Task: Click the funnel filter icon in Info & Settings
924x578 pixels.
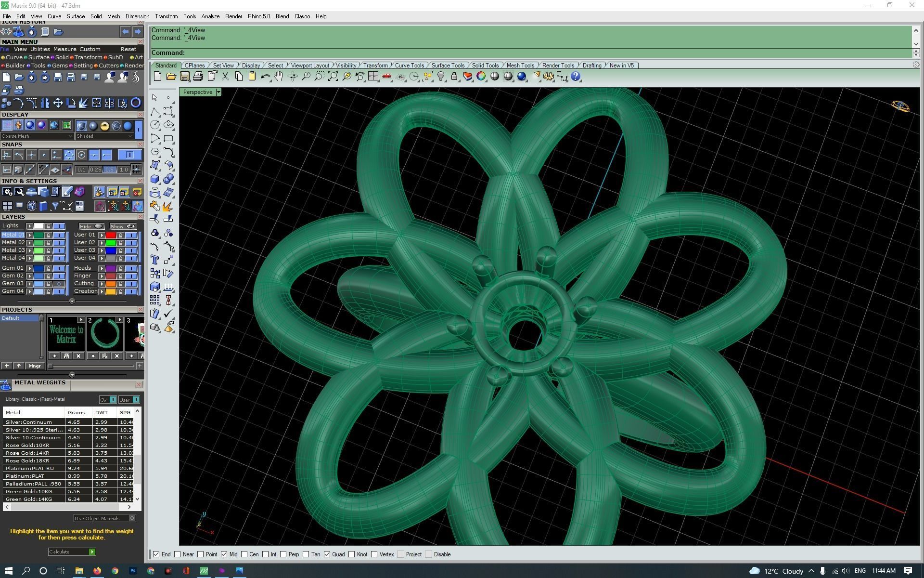Action: 55,206
